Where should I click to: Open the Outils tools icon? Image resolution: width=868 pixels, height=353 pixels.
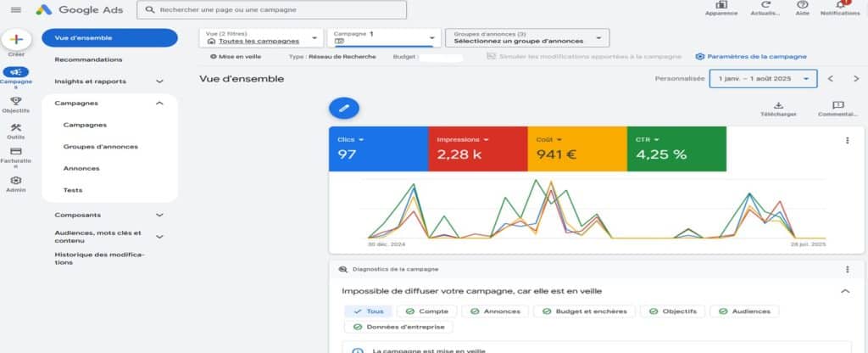coord(15,128)
